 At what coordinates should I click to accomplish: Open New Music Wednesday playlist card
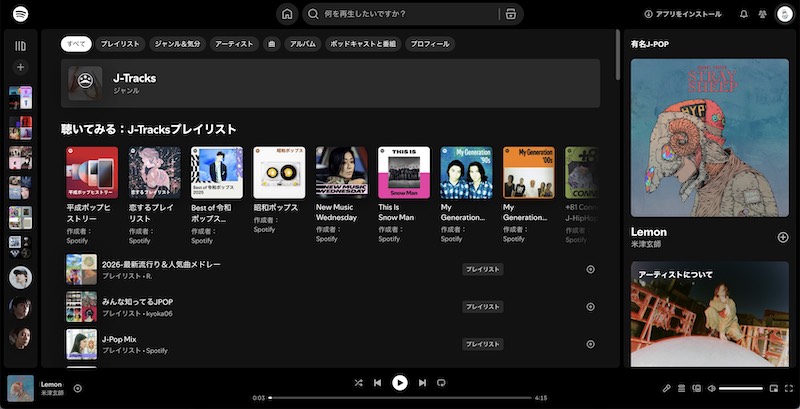pos(341,196)
